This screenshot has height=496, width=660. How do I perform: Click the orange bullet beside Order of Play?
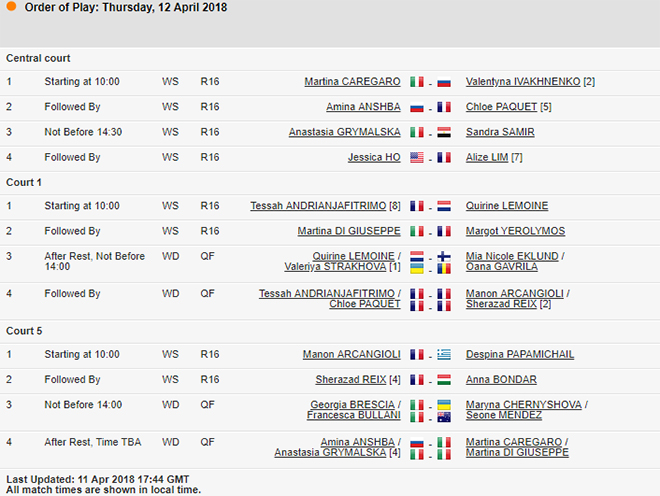tap(9, 8)
